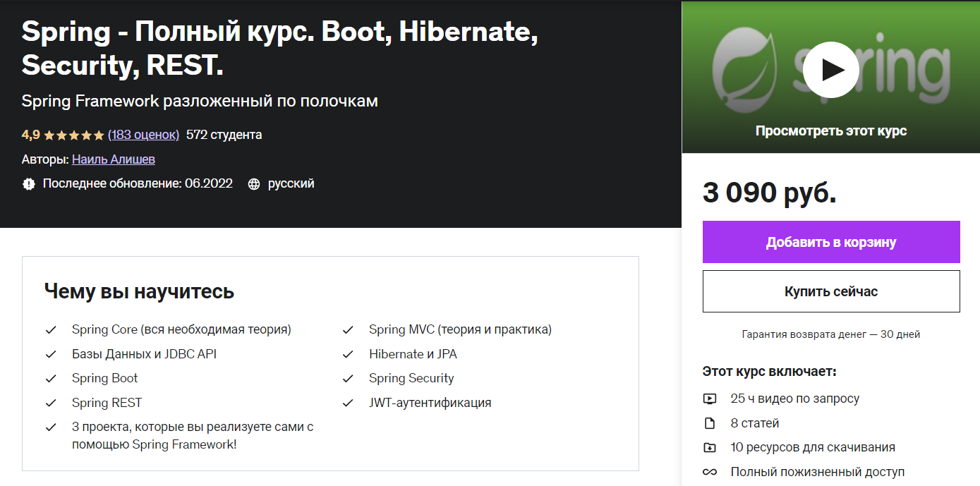Click the globe language icon
Screen dimensions: 980x486
[x=254, y=184]
